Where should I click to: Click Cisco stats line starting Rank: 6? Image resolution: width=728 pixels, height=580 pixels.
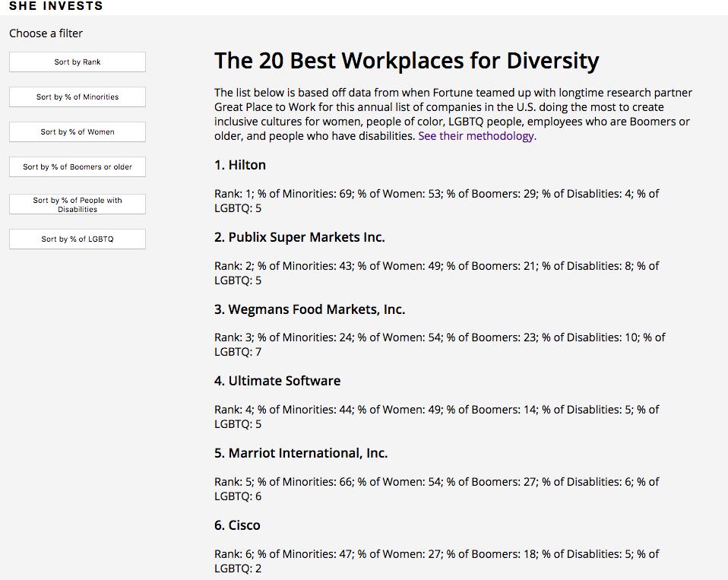click(x=436, y=561)
